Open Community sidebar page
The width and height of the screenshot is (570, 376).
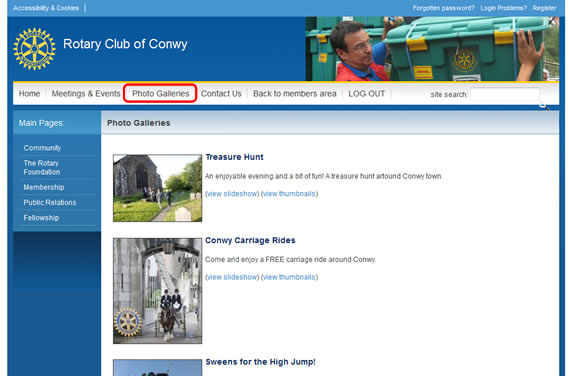coord(42,148)
